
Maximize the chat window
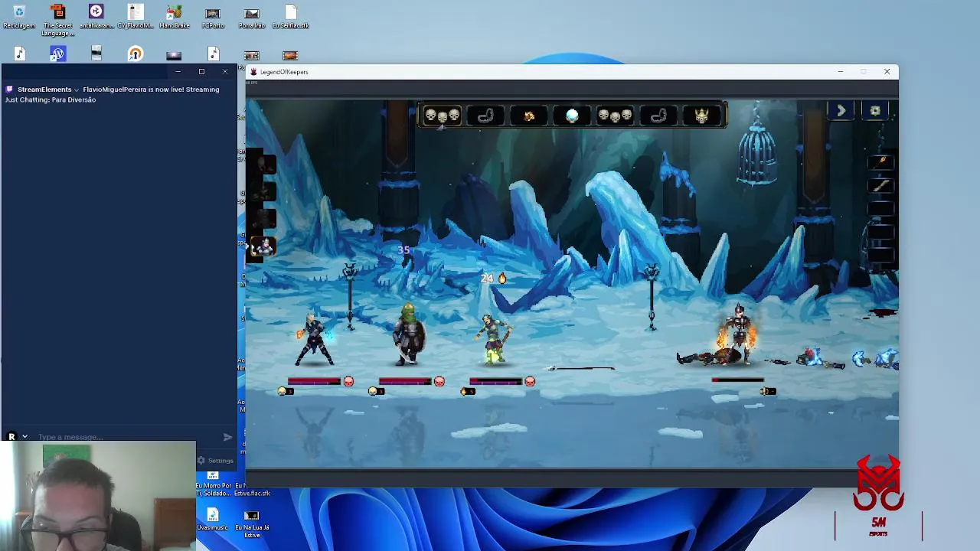201,71
